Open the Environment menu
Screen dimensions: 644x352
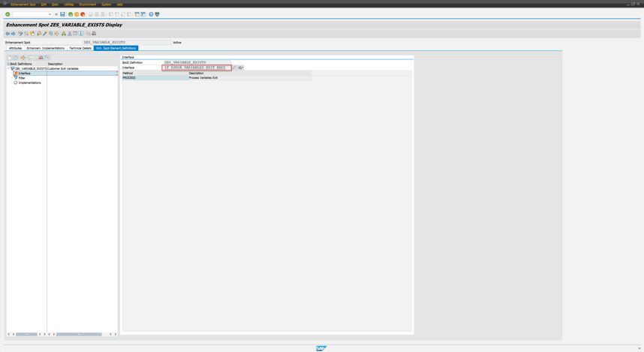point(88,4)
